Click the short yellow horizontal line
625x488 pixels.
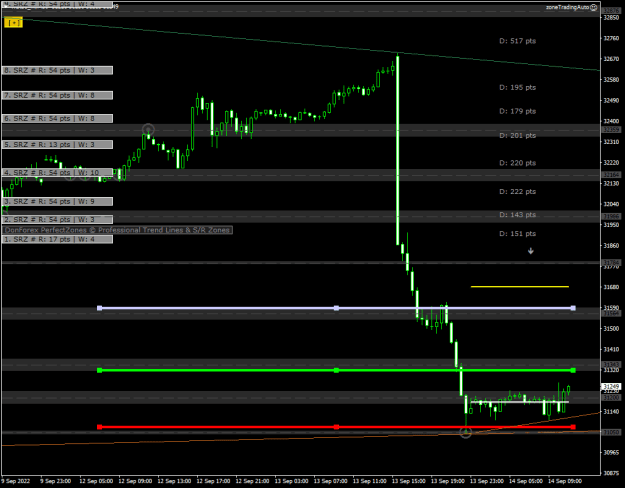tap(520, 286)
